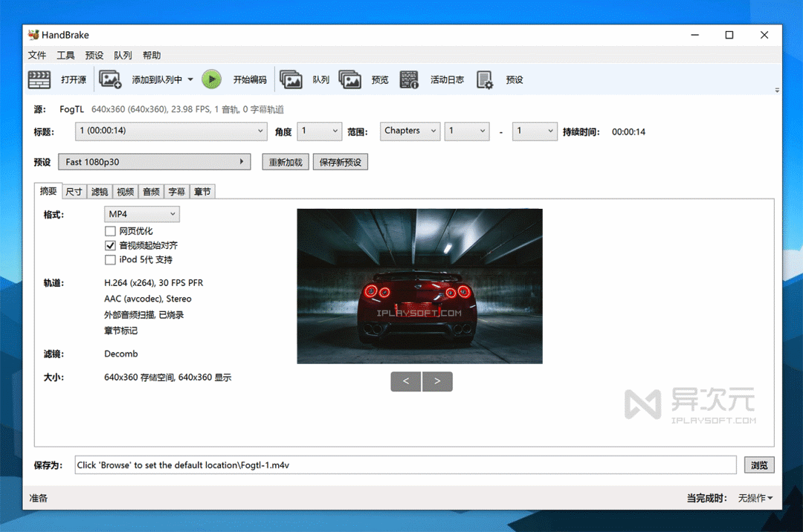Image resolution: width=803 pixels, height=532 pixels.
Task: Browse for a save location
Action: [x=758, y=464]
